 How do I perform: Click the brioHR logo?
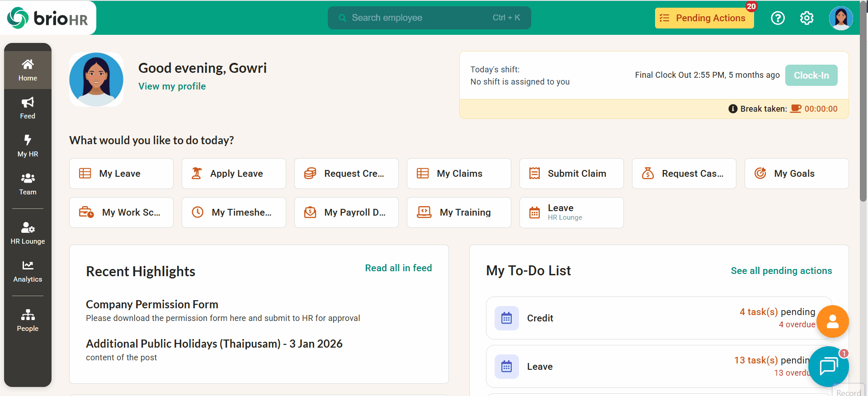click(x=47, y=18)
